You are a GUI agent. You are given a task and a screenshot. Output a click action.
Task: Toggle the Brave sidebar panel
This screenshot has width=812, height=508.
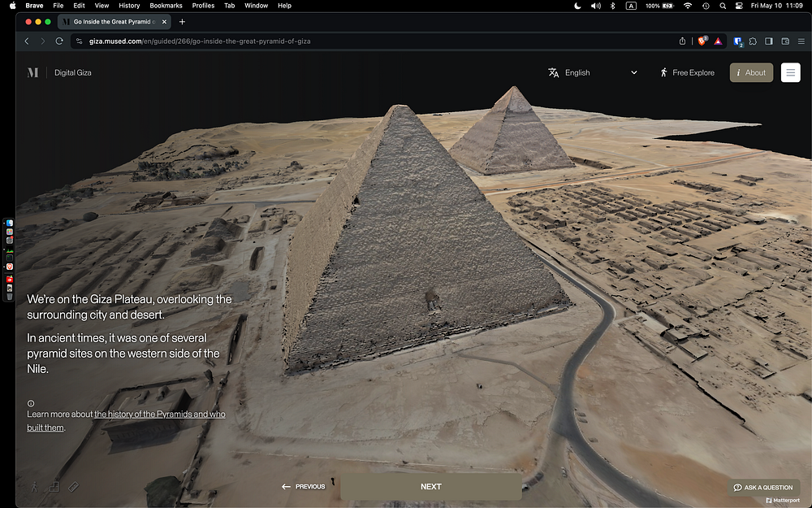tap(769, 41)
